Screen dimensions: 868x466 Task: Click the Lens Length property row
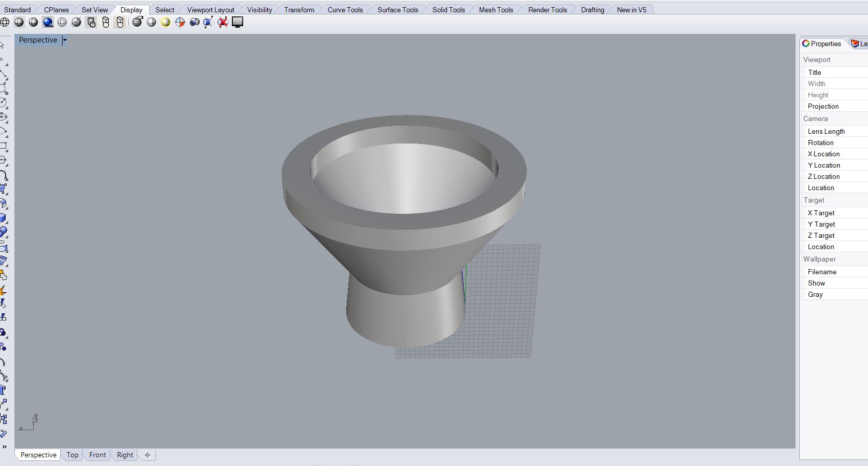[835, 131]
